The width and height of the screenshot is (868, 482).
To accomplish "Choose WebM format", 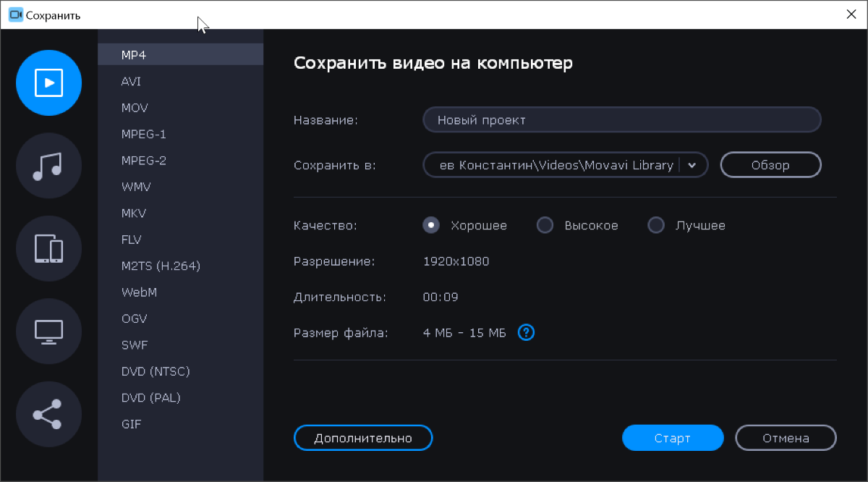I will 181,292.
